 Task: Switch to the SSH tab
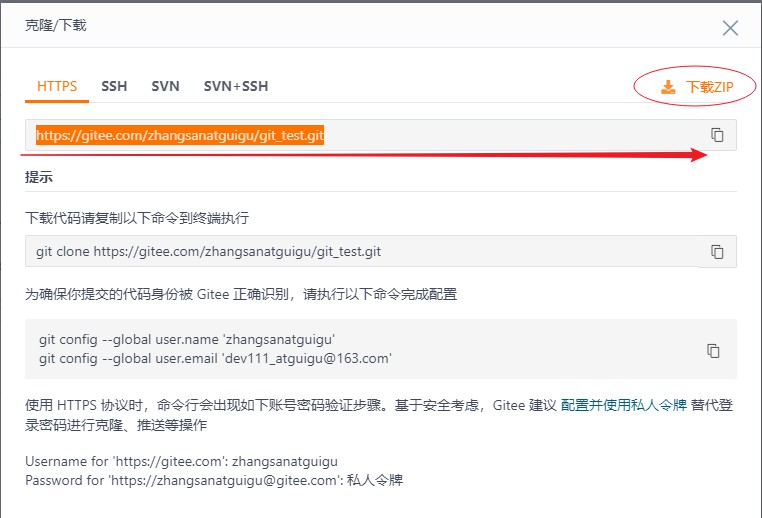[114, 86]
